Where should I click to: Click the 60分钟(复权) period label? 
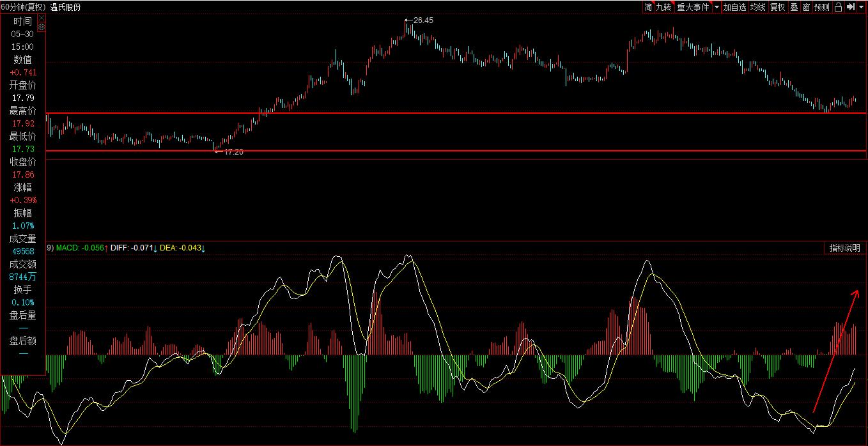coord(23,7)
